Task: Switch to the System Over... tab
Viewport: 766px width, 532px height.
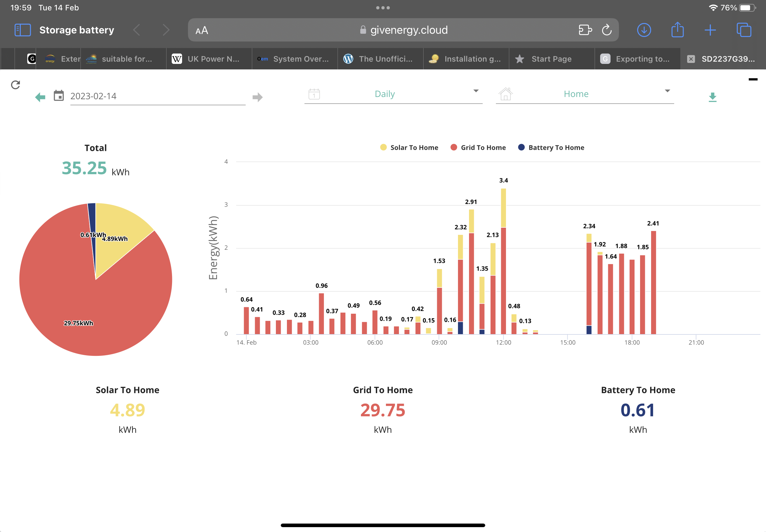Action: pyautogui.click(x=295, y=59)
